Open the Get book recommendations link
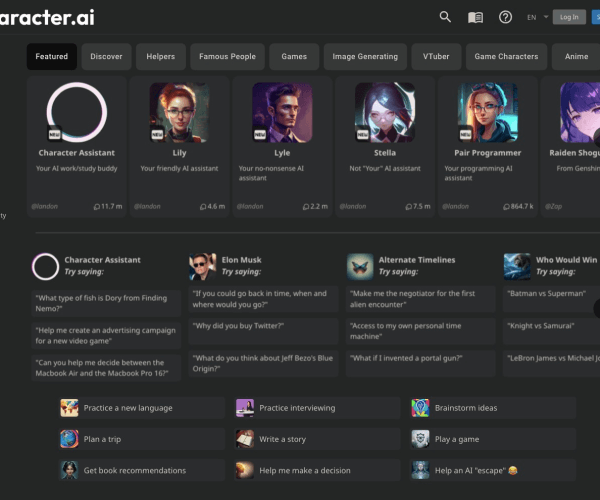Screen dimensions: 600x500 pos(132,469)
